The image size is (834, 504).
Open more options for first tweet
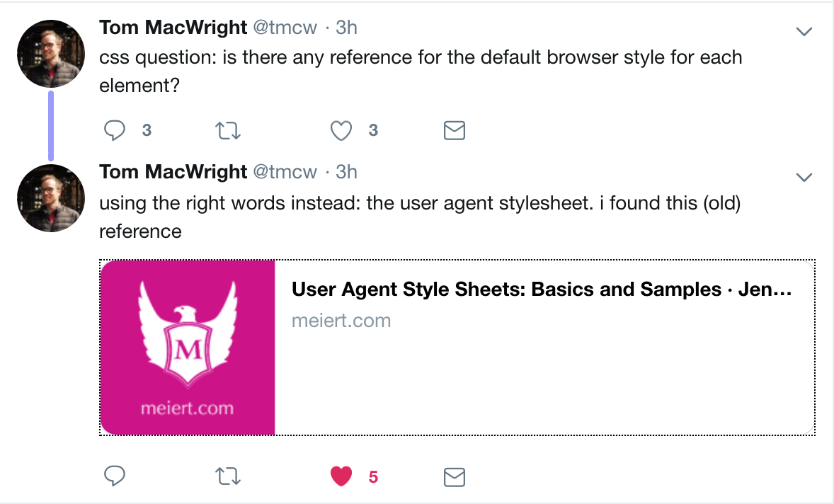pyautogui.click(x=804, y=31)
